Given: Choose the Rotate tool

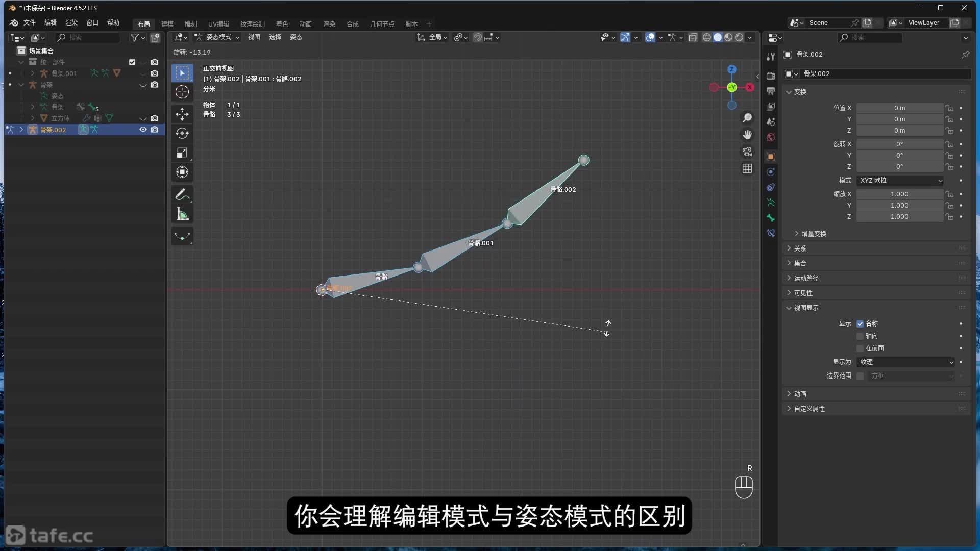Looking at the screenshot, I should coord(182,133).
